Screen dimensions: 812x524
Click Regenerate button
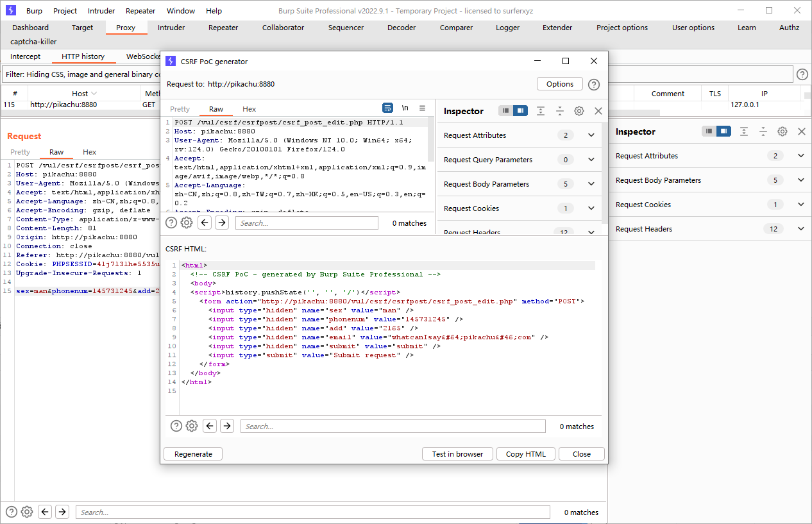click(193, 453)
